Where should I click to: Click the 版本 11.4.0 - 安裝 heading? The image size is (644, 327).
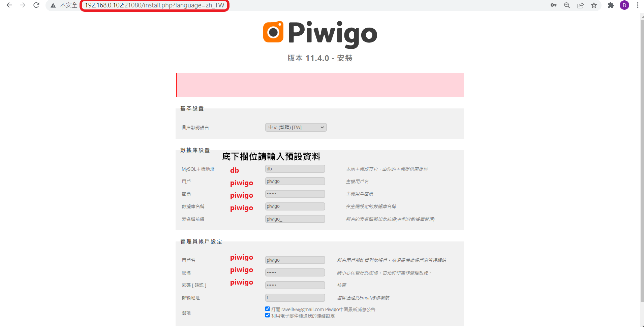tap(320, 58)
